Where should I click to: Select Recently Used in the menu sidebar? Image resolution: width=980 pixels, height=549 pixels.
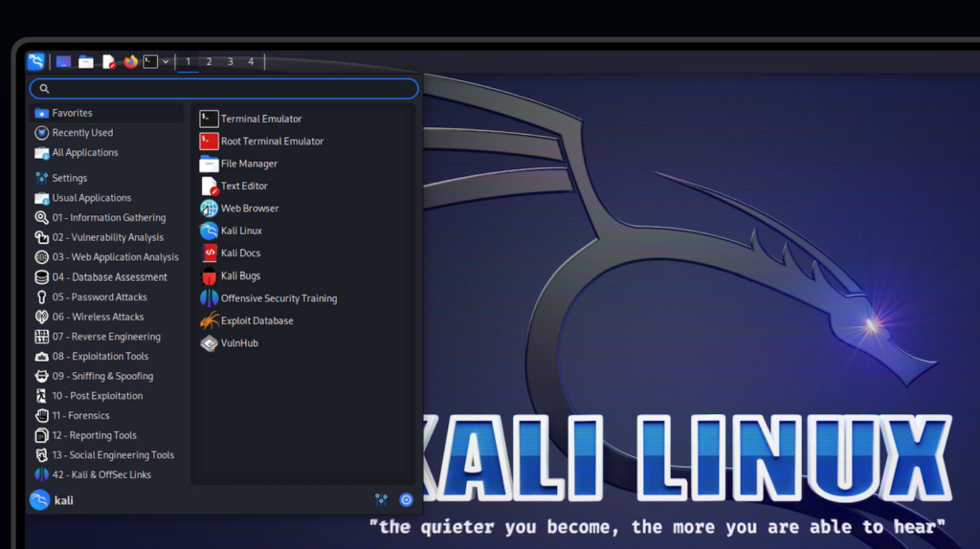tap(82, 133)
